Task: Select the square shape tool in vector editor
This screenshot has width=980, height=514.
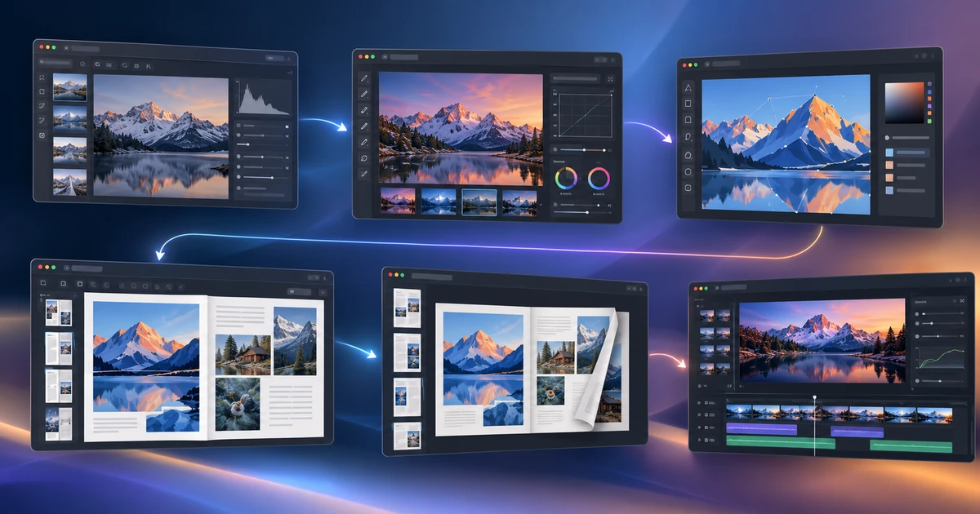Action: pyautogui.click(x=688, y=104)
